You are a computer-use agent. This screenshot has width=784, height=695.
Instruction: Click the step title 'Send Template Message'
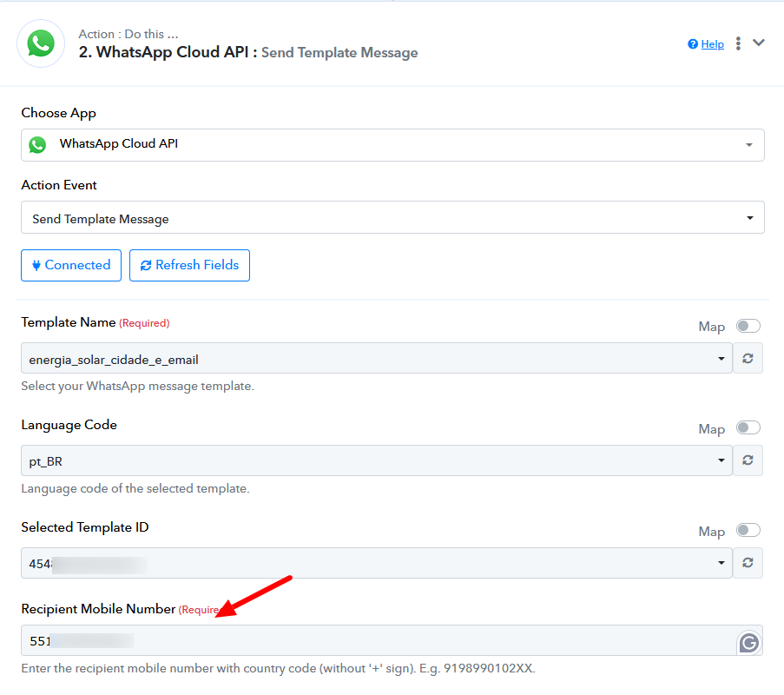coord(339,52)
